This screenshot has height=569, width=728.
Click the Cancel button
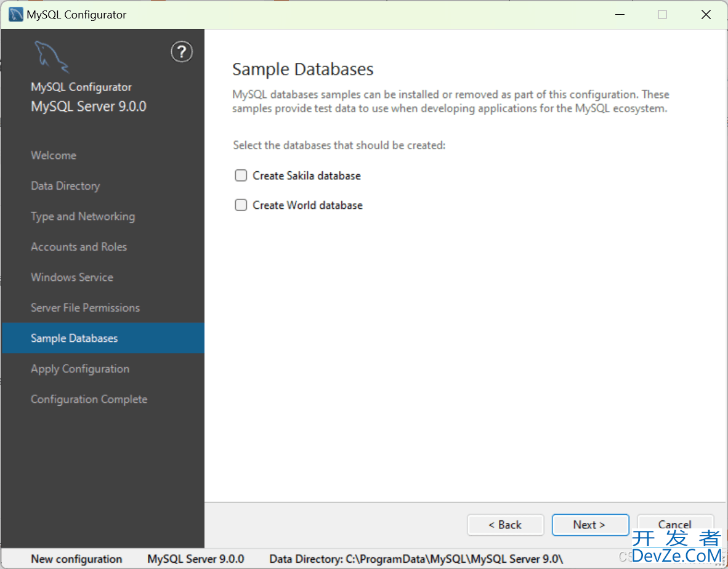[674, 525]
